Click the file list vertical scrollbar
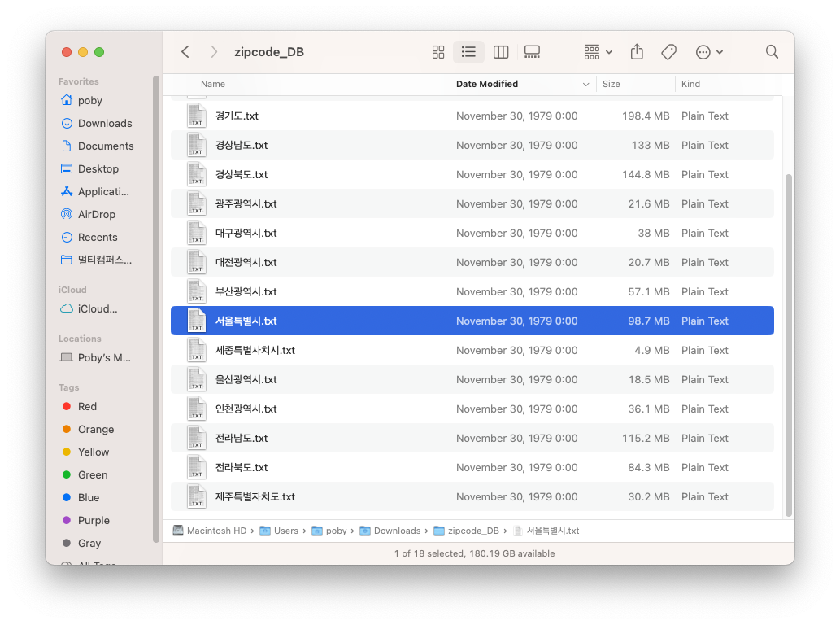This screenshot has width=840, height=625. [x=789, y=345]
